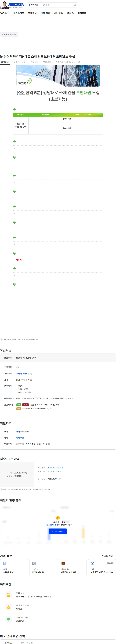The height and width of the screenshot is (644, 116).
Task: Expand the chevron after 지도보기 address
Action: pos(72,399)
